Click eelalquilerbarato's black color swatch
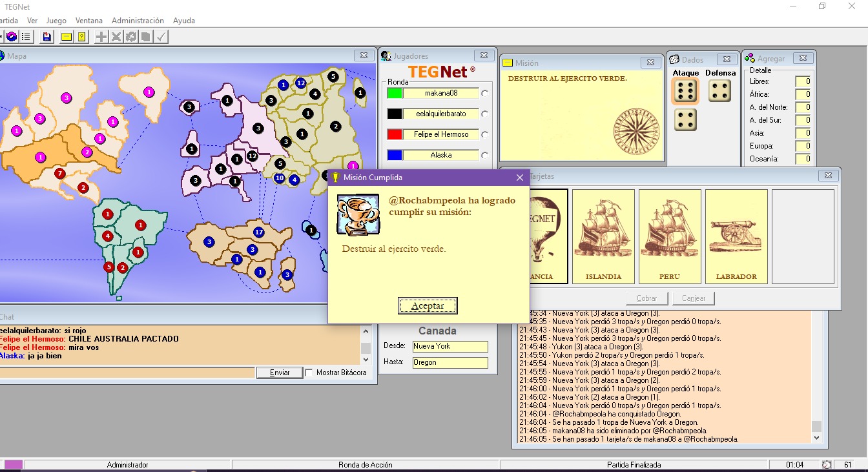The image size is (868, 472). tap(395, 114)
